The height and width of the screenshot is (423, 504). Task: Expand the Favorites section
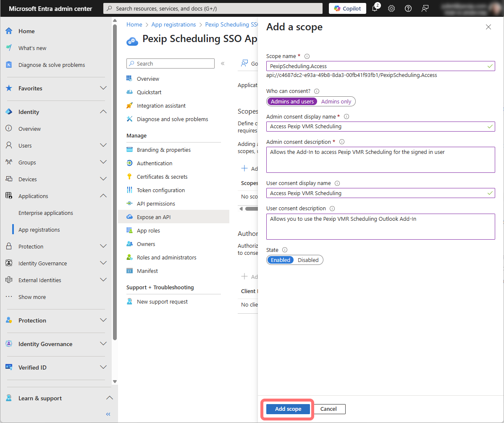point(103,88)
